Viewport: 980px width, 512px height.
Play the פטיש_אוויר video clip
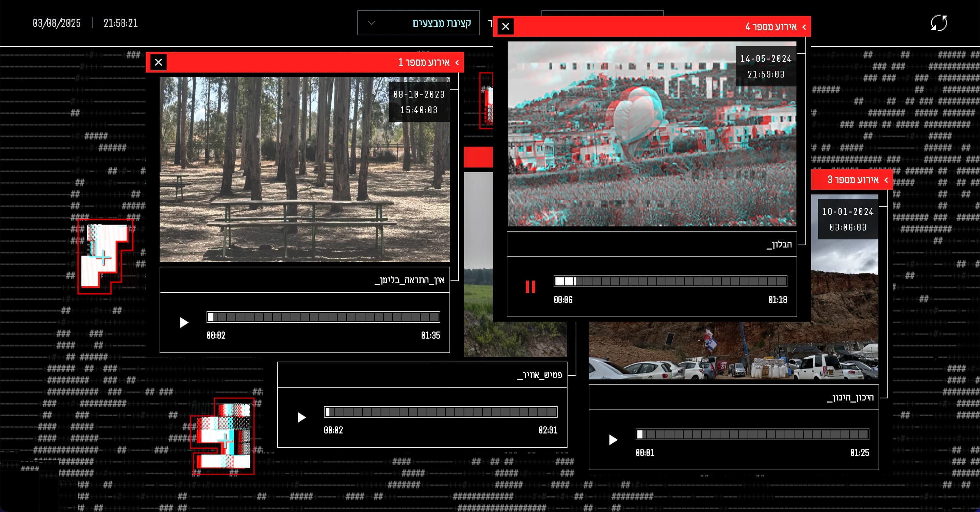coord(301,417)
